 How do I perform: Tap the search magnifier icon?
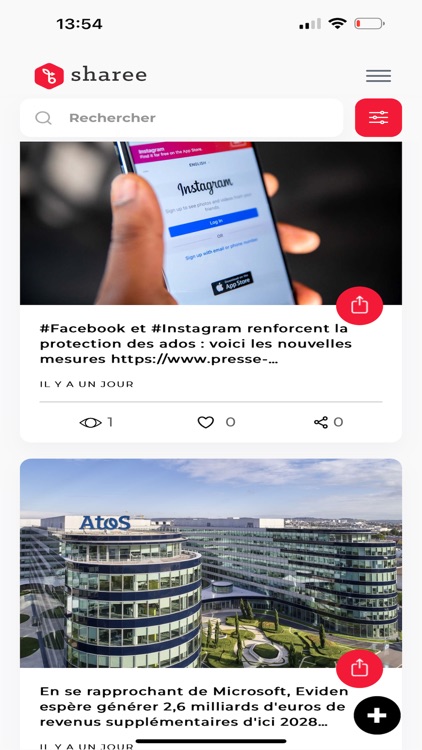coord(43,118)
